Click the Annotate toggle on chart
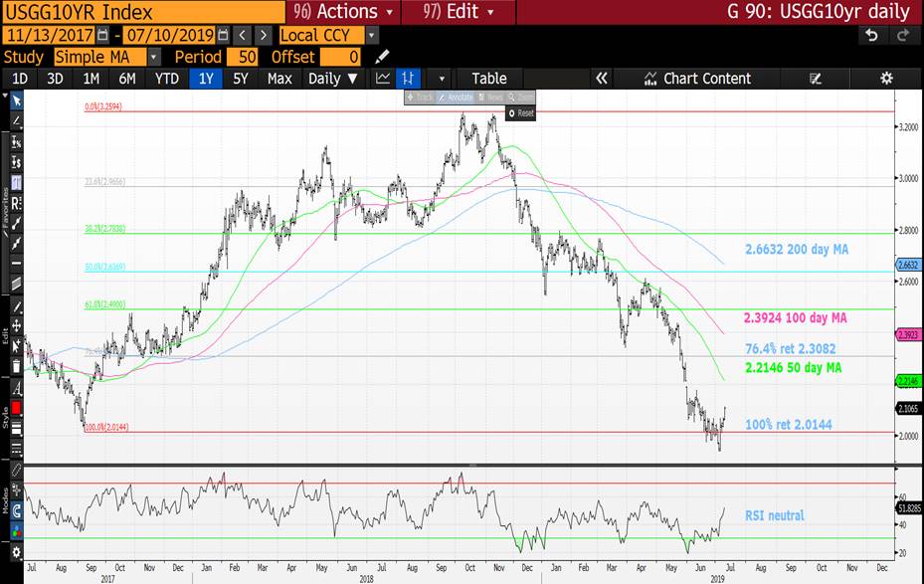 (456, 97)
